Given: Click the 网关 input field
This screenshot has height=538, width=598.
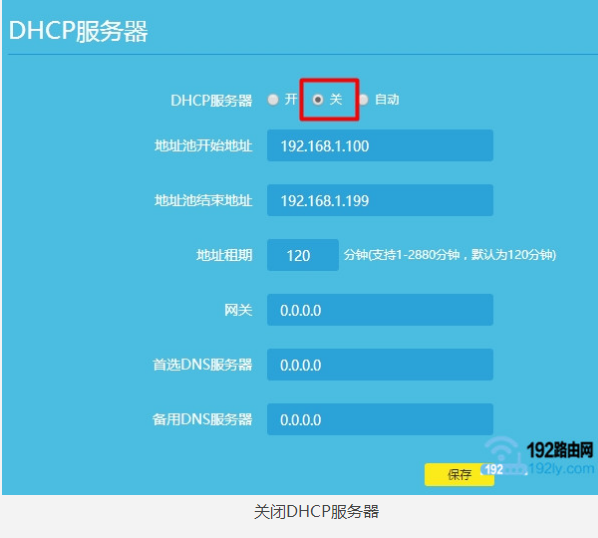Looking at the screenshot, I should pos(380,310).
